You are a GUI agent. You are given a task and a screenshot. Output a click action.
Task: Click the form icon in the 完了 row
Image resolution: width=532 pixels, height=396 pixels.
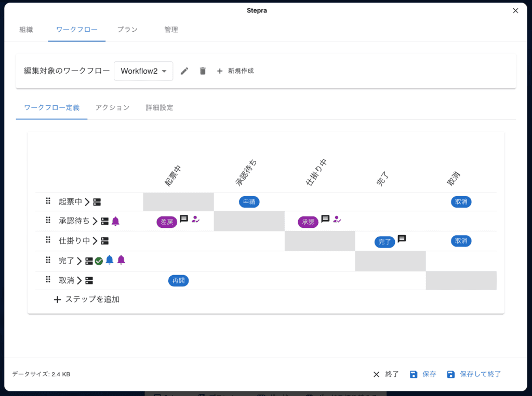click(x=89, y=261)
